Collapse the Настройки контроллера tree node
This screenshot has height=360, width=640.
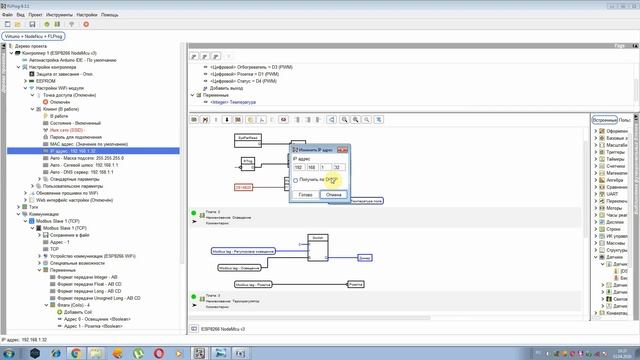[x=18, y=67]
